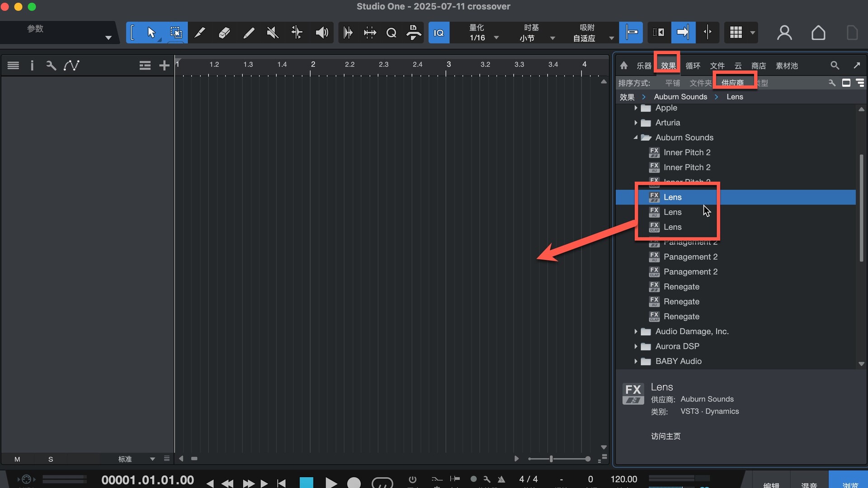Viewport: 868px width, 488px height.
Task: Select the Aurora DSP folder row
Action: pyautogui.click(x=736, y=346)
